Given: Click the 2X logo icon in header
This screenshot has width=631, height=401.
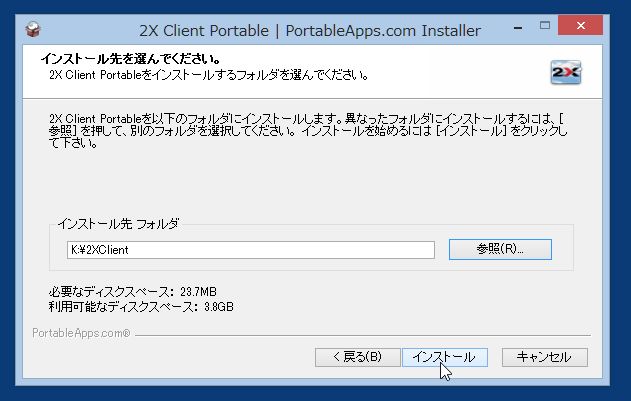Looking at the screenshot, I should pos(566,72).
